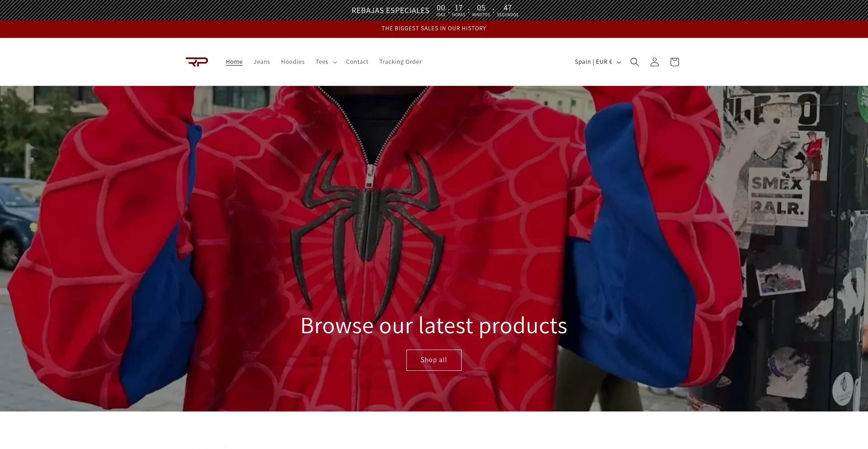Viewport: 868px width, 449px height.
Task: Click the countdown hours value
Action: click(x=458, y=8)
